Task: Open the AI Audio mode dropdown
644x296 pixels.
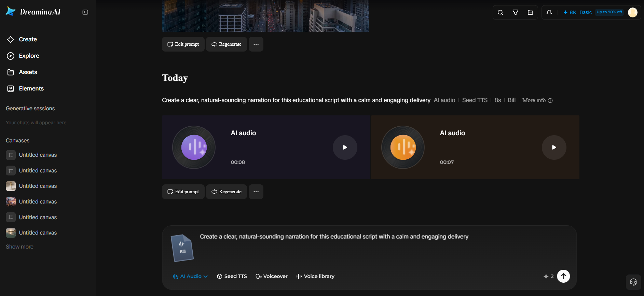Action: point(190,276)
